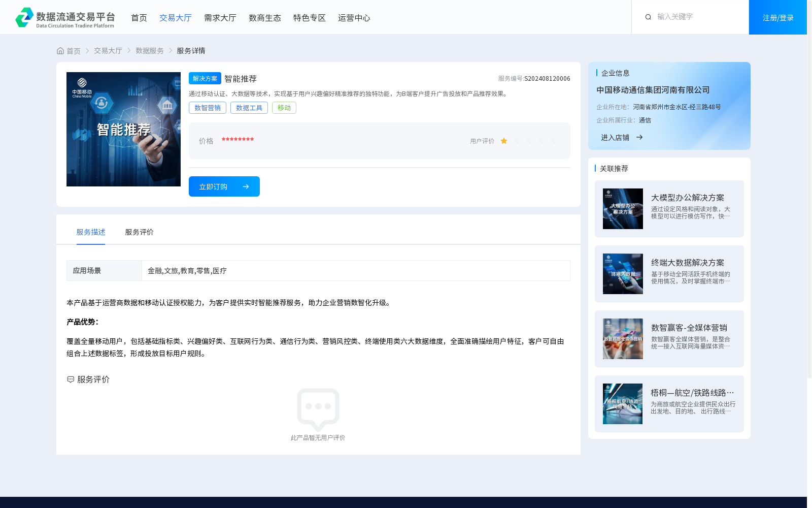Open 特色专区 in the top navigation

pyautogui.click(x=310, y=18)
